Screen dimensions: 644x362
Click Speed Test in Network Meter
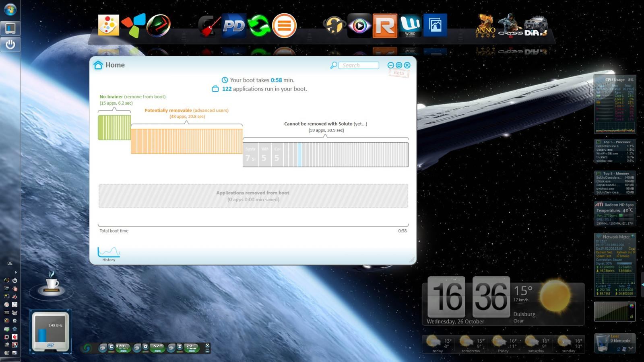(x=603, y=256)
